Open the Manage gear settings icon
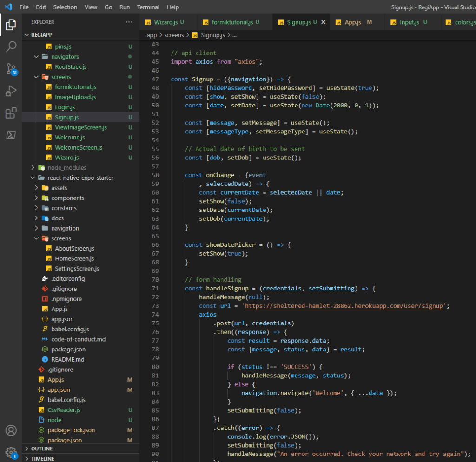This screenshot has width=476, height=462. coord(11,452)
